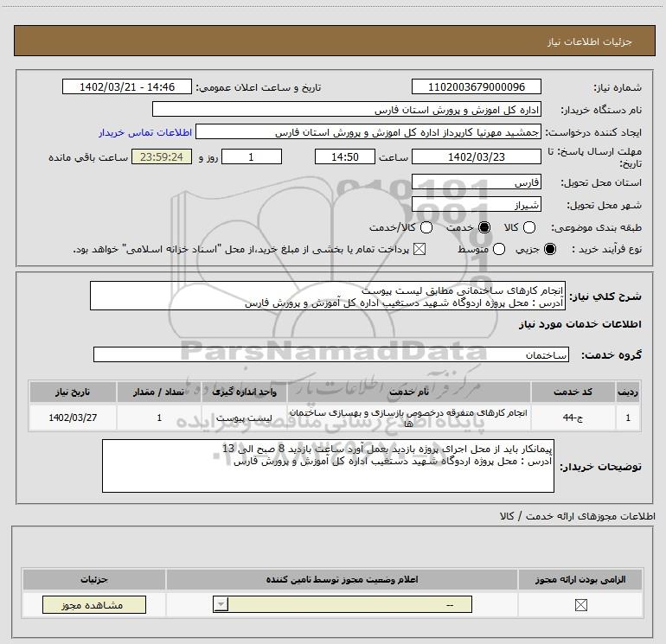Image resolution: width=666 pixels, height=644 pixels.
Task: Click the شماره نیاز field 1102003679000096
Action: click(x=476, y=87)
